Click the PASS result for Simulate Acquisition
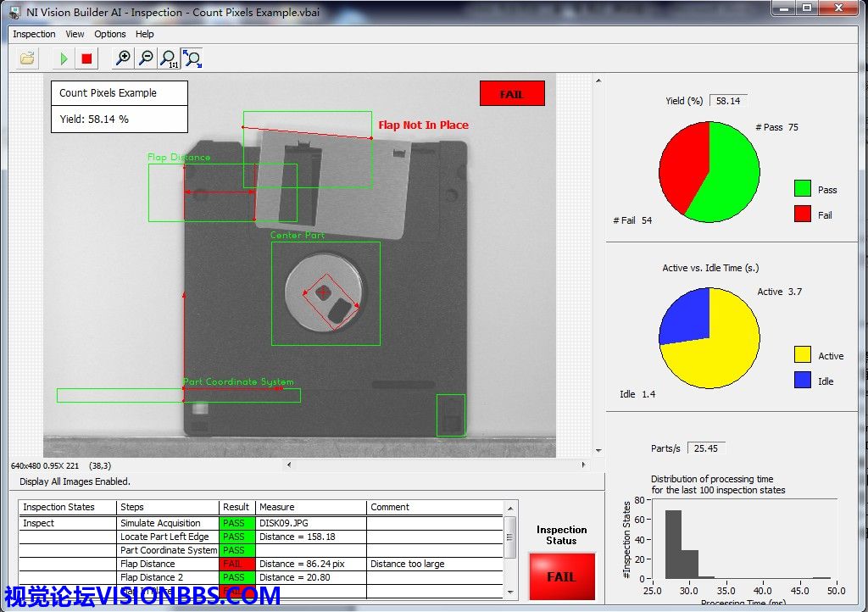The width and height of the screenshot is (868, 612). [237, 523]
